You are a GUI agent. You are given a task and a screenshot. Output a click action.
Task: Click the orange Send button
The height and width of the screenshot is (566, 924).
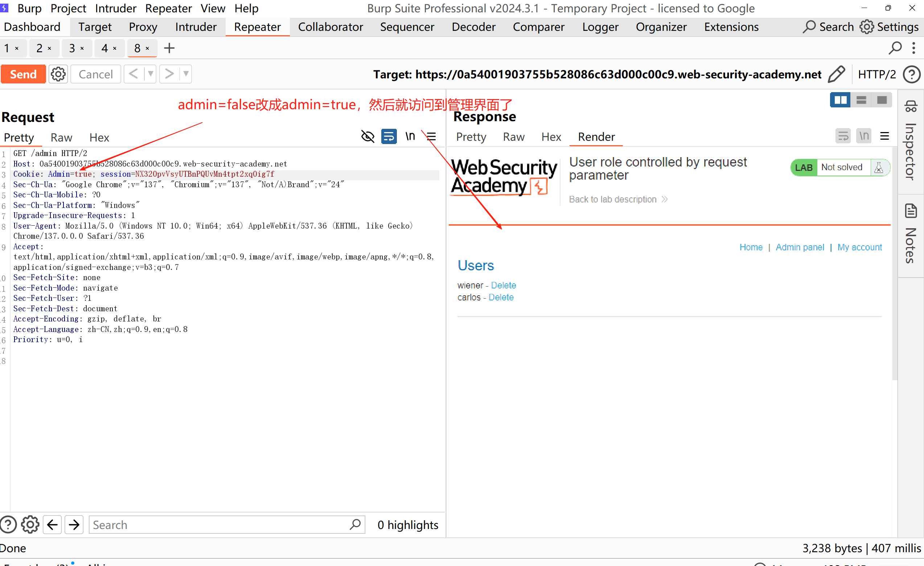[23, 74]
